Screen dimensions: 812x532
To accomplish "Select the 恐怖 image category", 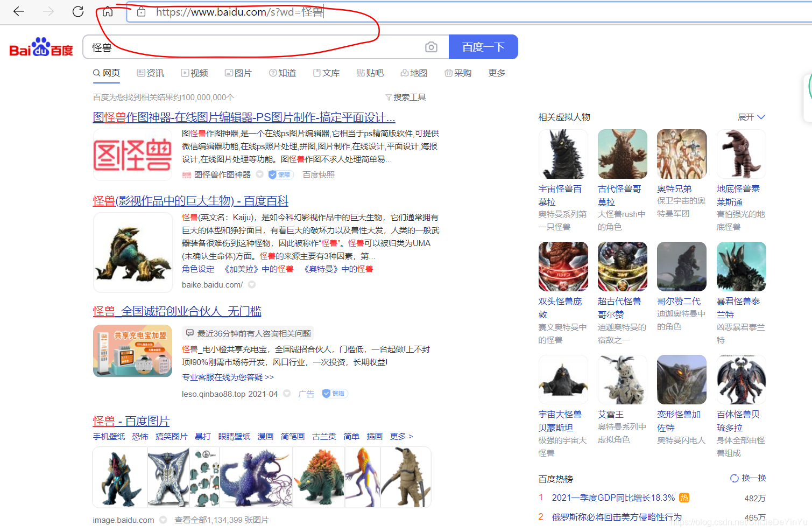I will pyautogui.click(x=140, y=436).
